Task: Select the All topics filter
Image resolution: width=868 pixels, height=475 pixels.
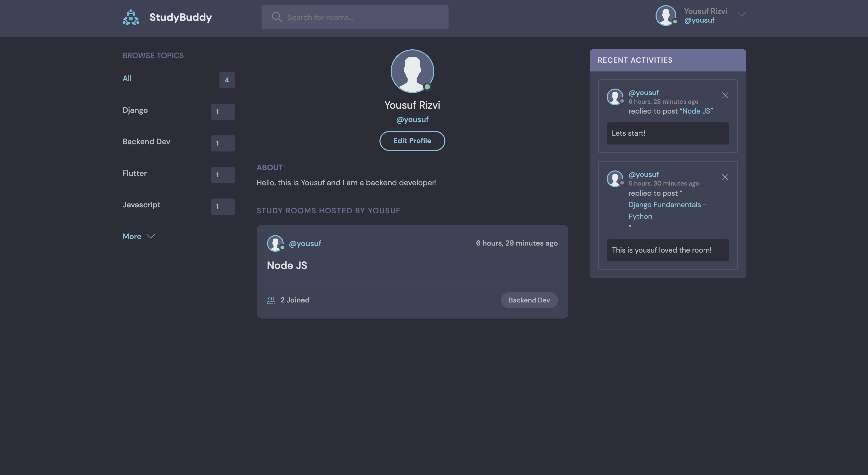Action: point(127,78)
